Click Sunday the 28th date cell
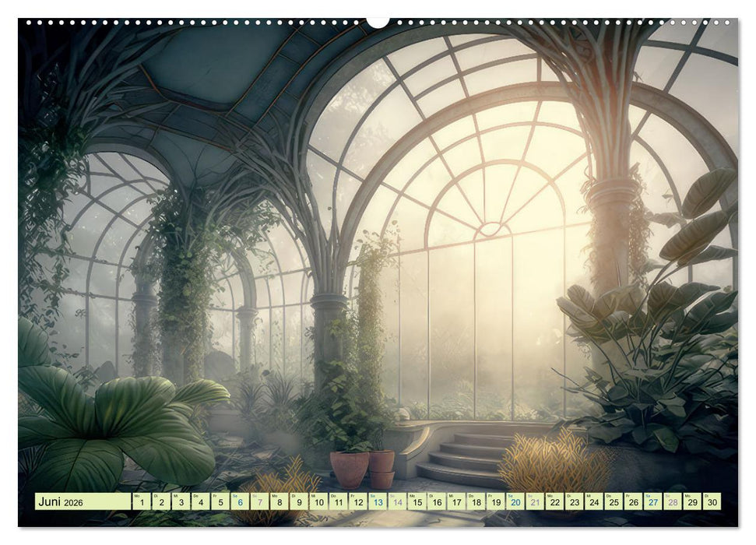This screenshot has height=545, width=756. 673,501
